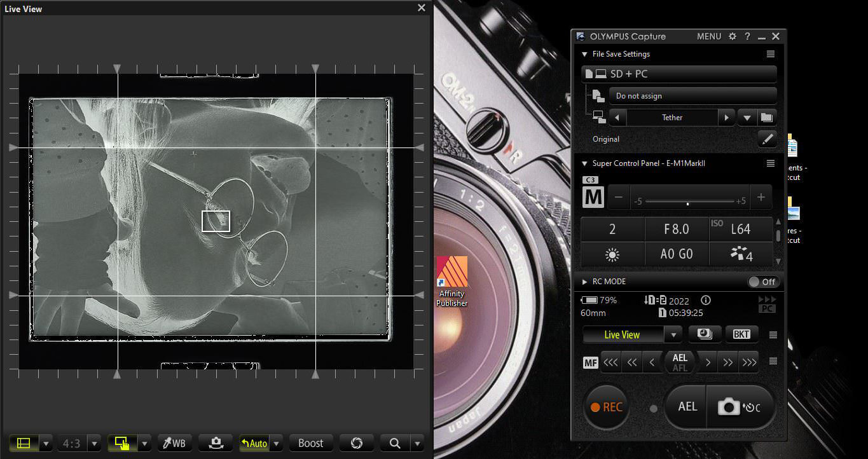868x459 pixels.
Task: Open the Live View mode dropdown
Action: [x=674, y=334]
